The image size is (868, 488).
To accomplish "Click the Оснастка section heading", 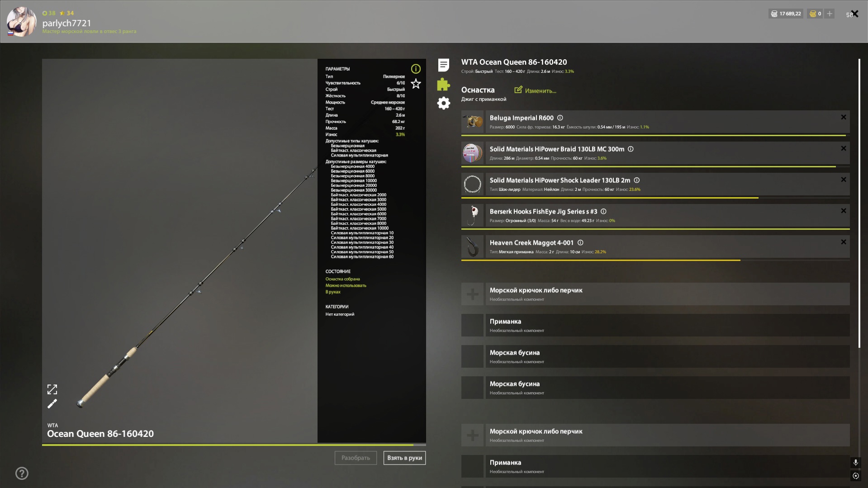I will pos(478,90).
